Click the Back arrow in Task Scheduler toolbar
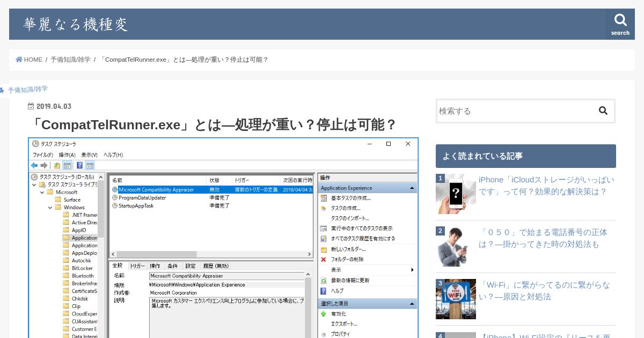The image size is (644, 338). pyautogui.click(x=34, y=166)
